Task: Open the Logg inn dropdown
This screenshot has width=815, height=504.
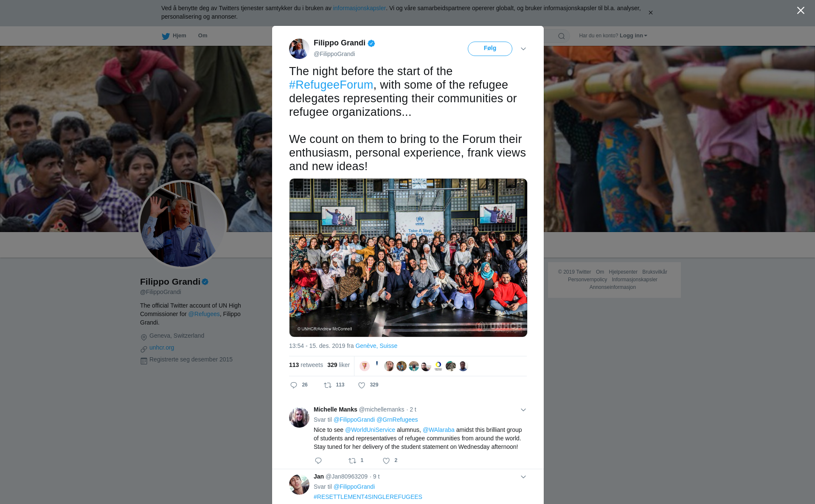Action: pos(633,36)
